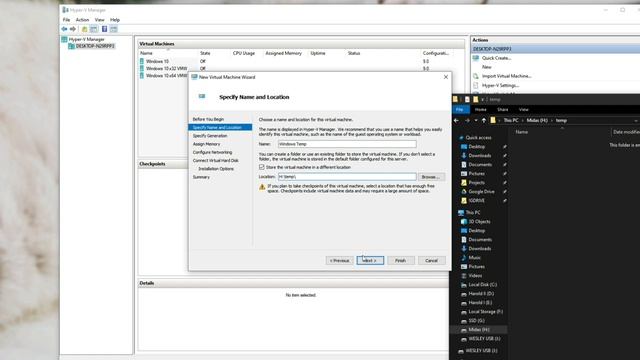Open address bar history dropdown in Explorer
The image size is (640, 360).
click(636, 121)
